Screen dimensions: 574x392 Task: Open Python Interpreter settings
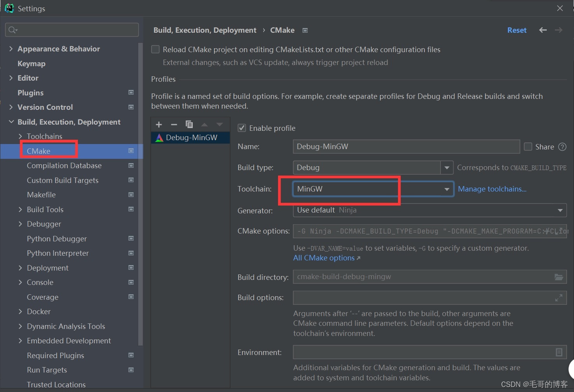coord(58,253)
